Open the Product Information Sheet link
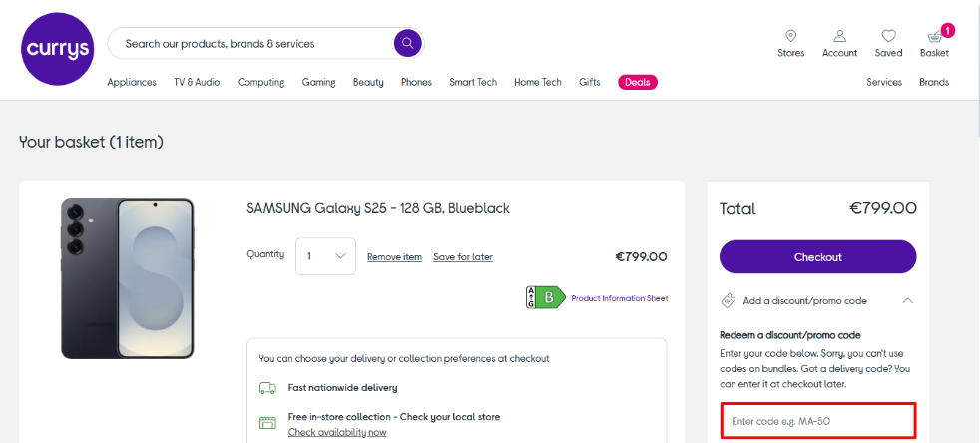The width and height of the screenshot is (980, 443). pyautogui.click(x=620, y=298)
